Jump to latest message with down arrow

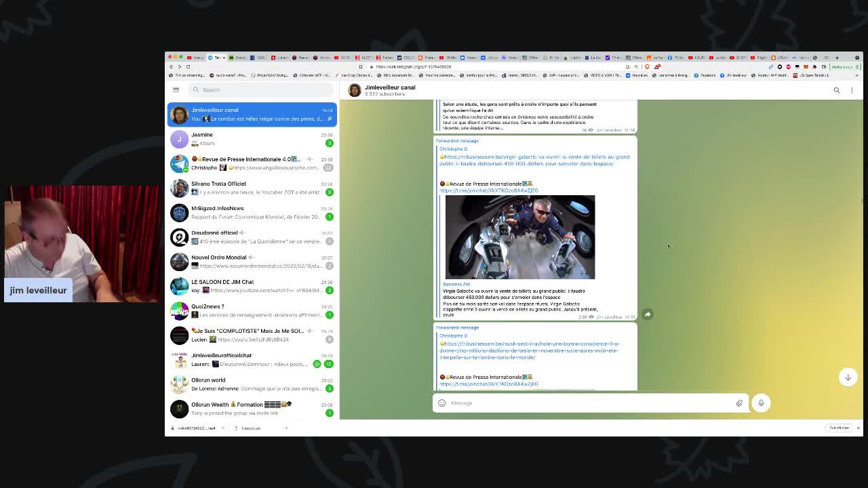[848, 377]
